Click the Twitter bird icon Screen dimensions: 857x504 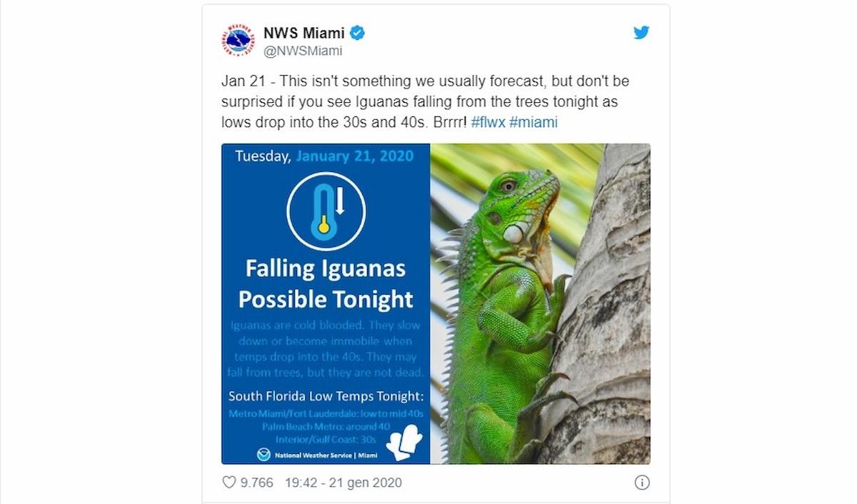[x=641, y=32]
